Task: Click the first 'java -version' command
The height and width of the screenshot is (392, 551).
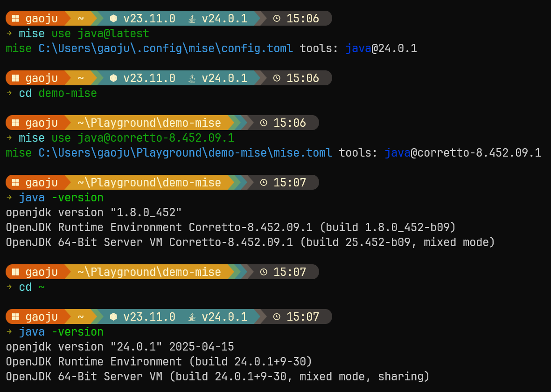Action: [x=61, y=197]
